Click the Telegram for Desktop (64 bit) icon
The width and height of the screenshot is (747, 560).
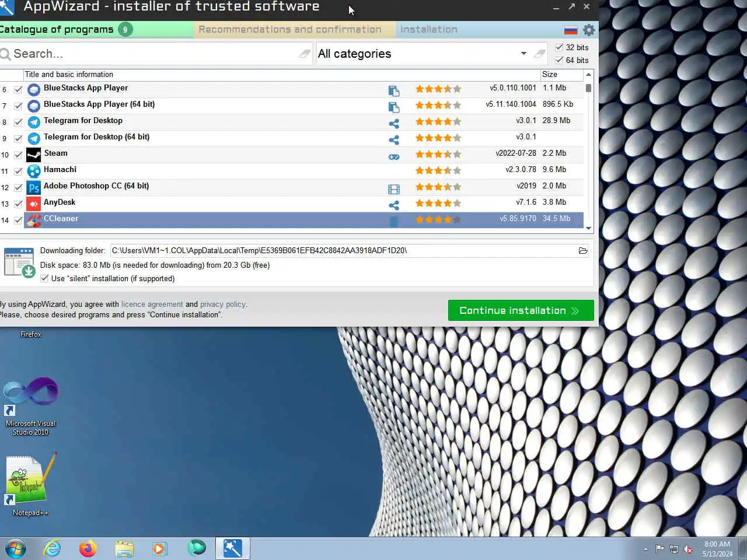point(34,138)
